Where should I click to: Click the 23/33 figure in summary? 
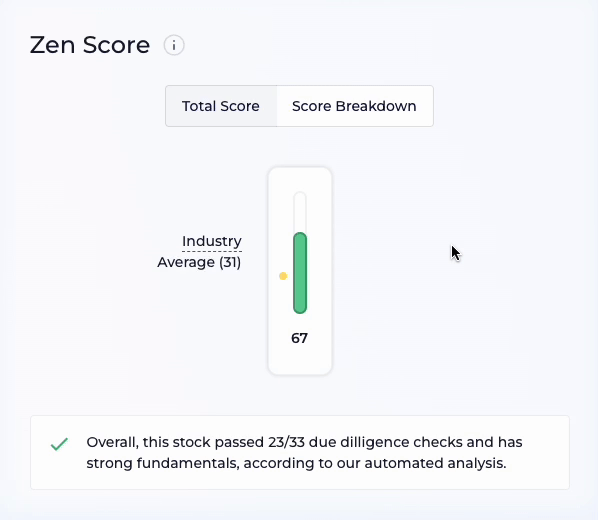[286, 442]
